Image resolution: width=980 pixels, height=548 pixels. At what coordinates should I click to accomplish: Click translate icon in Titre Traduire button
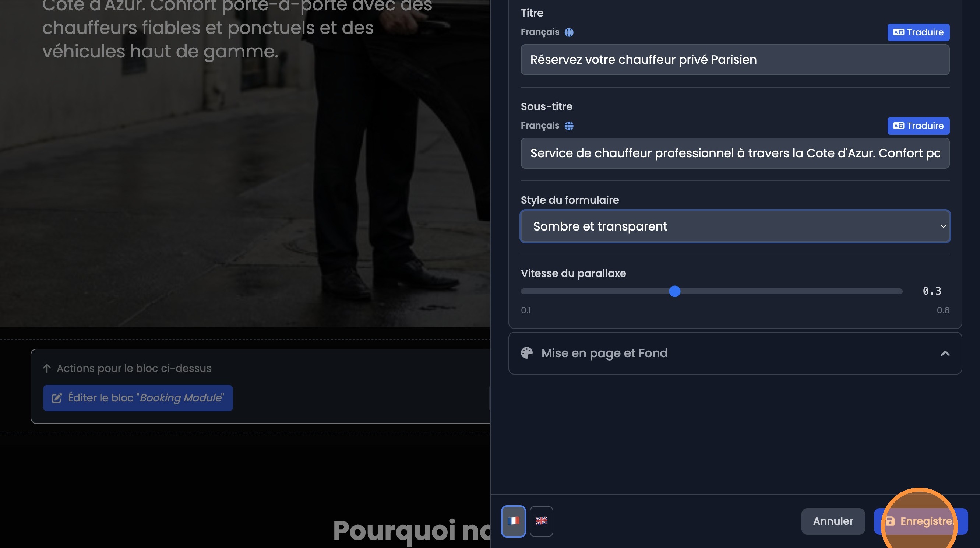899,32
